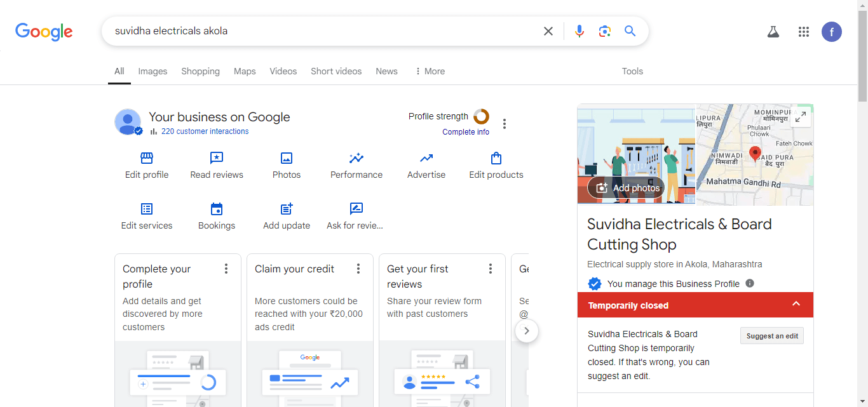Open Claim your credit card menu
The width and height of the screenshot is (868, 407).
click(x=358, y=269)
